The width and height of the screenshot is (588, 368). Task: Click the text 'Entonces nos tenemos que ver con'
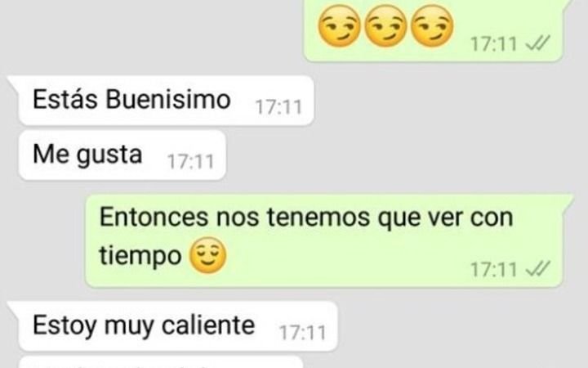coord(306,217)
